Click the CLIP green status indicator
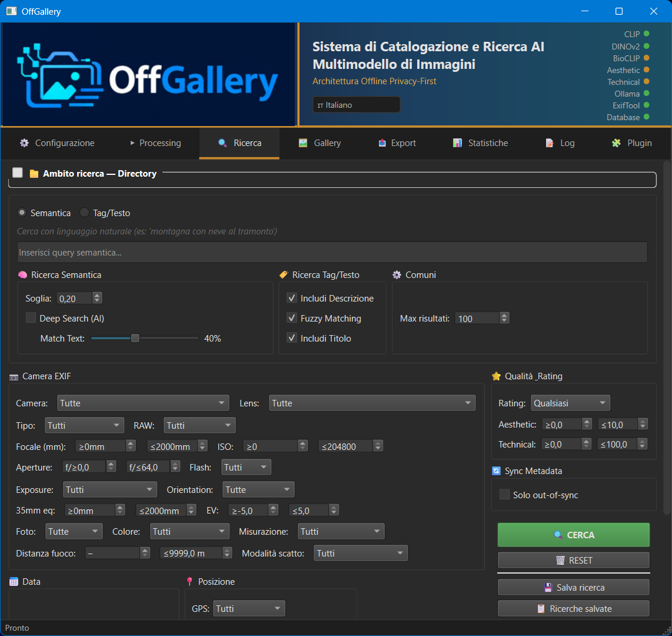This screenshot has width=672, height=636. 646,34
